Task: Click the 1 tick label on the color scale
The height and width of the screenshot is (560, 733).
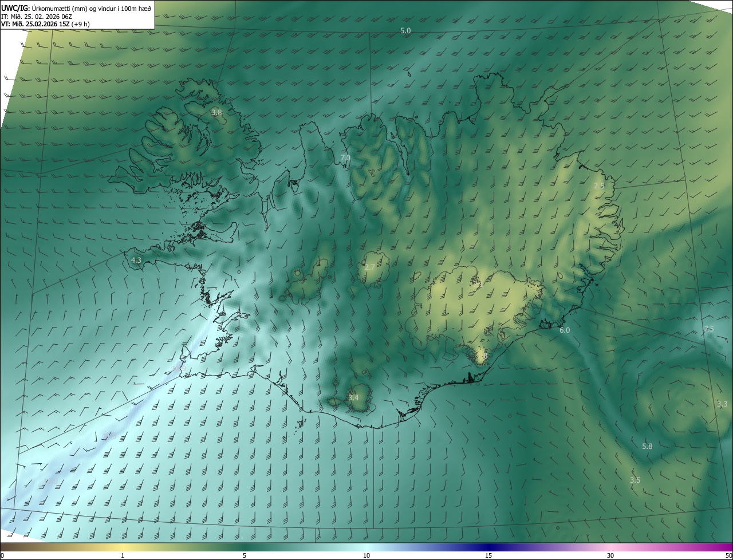Action: 123,555
